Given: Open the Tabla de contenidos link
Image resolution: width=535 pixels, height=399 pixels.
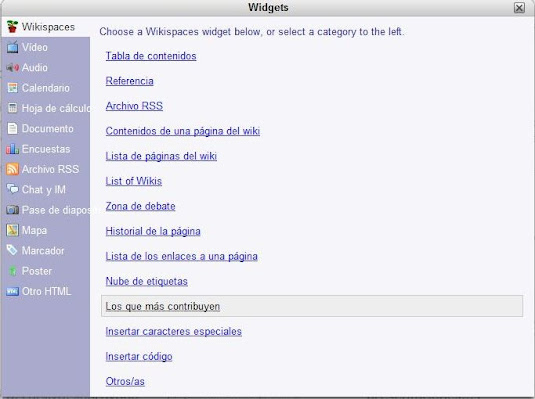Looking at the screenshot, I should pyautogui.click(x=151, y=56).
